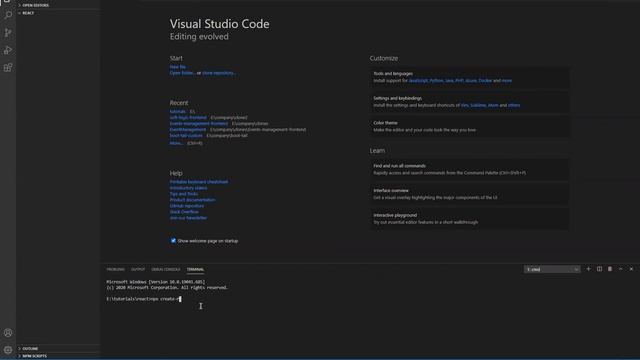Open the Search view in activity bar
Screen dimensions: 640x360
click(x=8, y=15)
